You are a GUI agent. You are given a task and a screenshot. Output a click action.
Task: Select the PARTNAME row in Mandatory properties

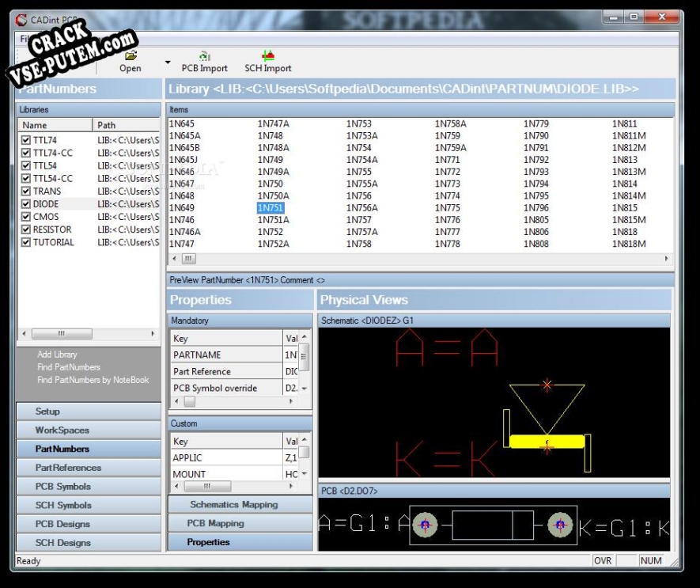point(234,355)
